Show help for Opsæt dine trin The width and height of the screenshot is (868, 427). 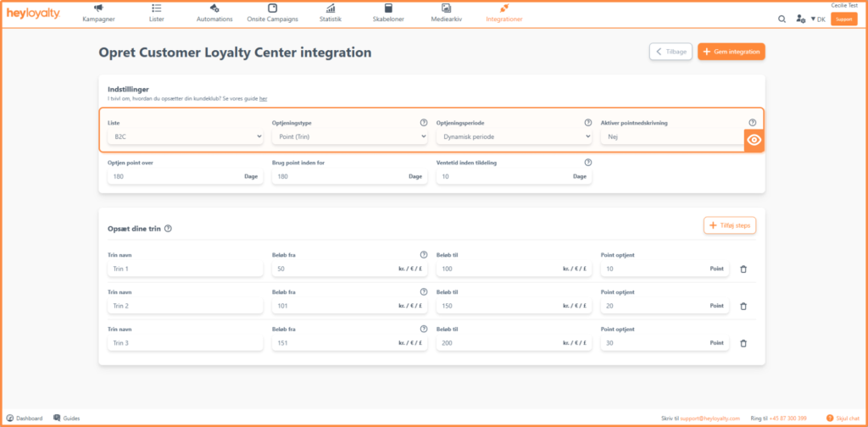(169, 229)
